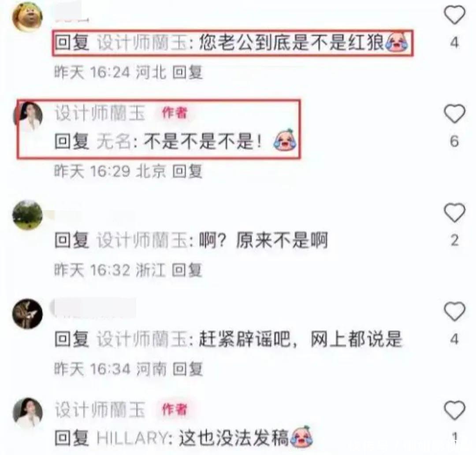Like the 这也没法发稿 author reply
Viewport: 476px width, 455px height.
(454, 411)
